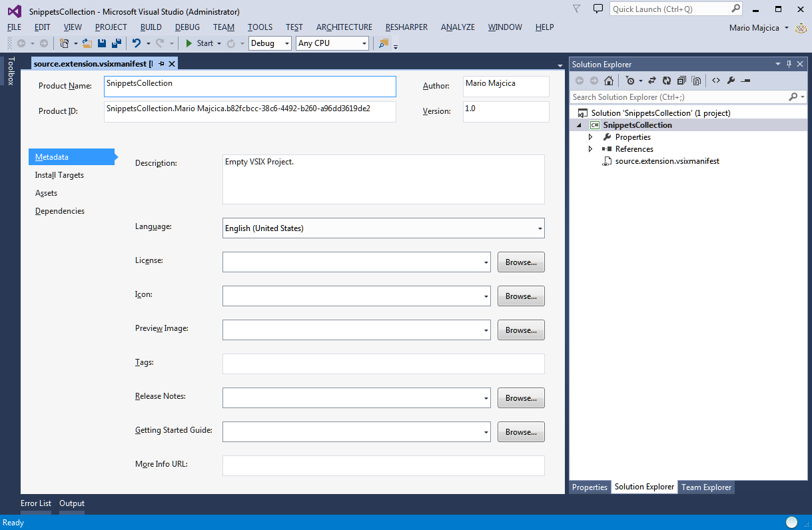812x530 pixels.
Task: Open the Toolbox side panel
Action: pos(10,71)
